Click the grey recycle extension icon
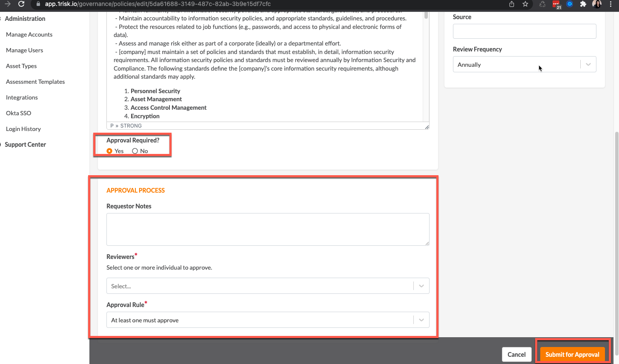The image size is (619, 364). (x=542, y=4)
